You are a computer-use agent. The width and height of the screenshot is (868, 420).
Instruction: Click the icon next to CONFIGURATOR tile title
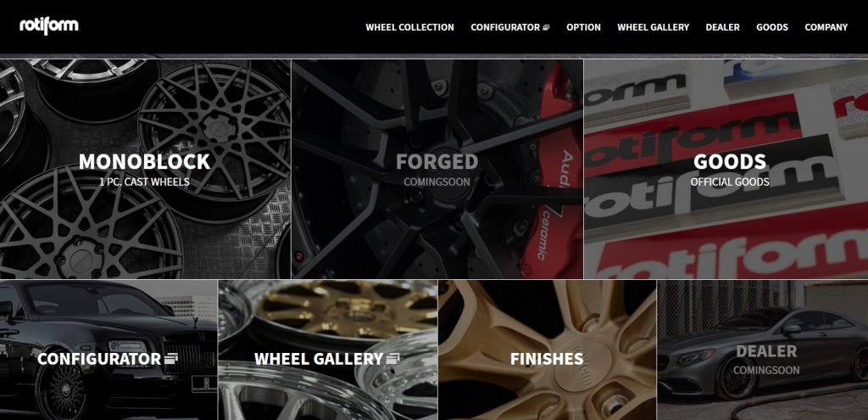pyautogui.click(x=171, y=359)
